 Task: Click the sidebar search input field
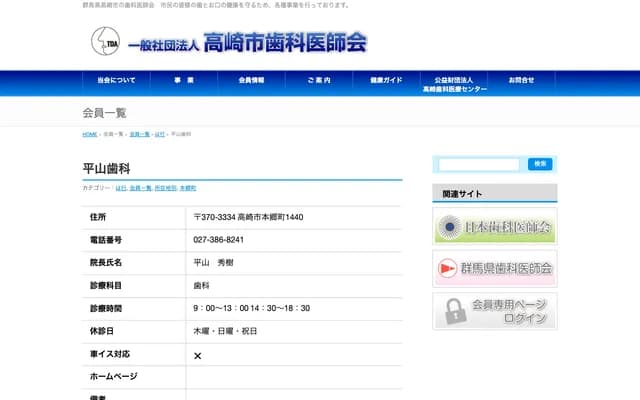479,164
